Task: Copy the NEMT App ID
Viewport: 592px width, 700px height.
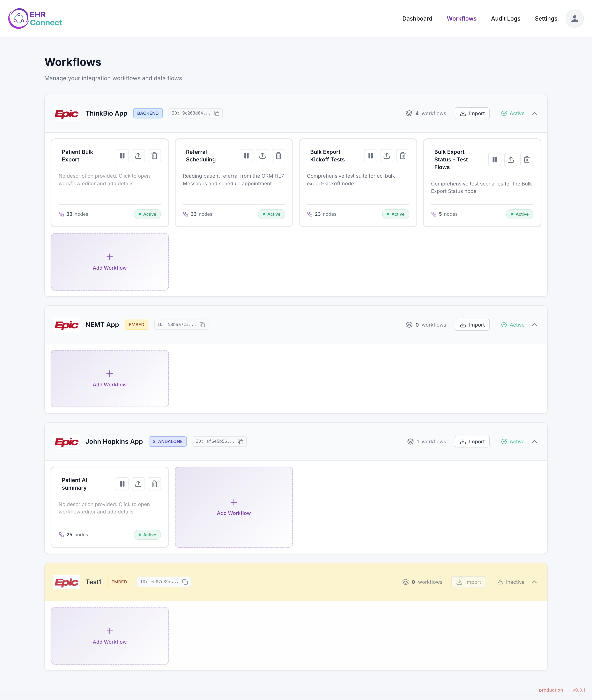Action: point(202,325)
